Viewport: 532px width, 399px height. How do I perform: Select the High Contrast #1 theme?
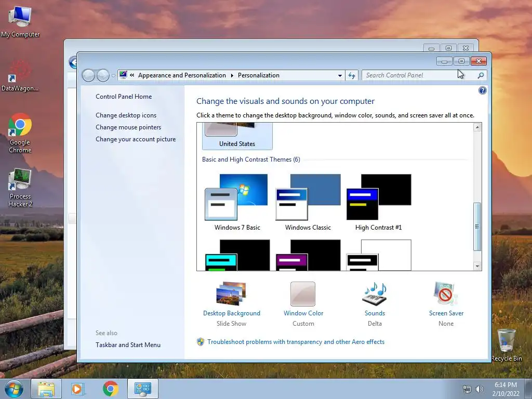(378, 203)
